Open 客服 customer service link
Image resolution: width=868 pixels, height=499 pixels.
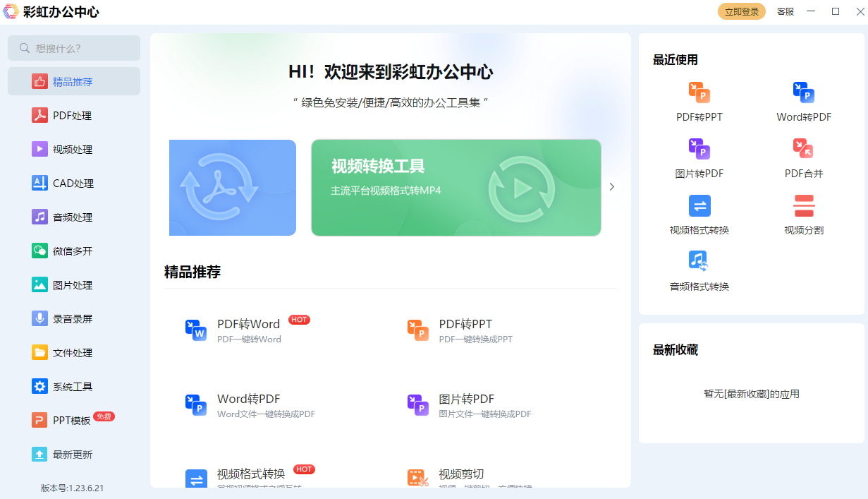coord(786,11)
